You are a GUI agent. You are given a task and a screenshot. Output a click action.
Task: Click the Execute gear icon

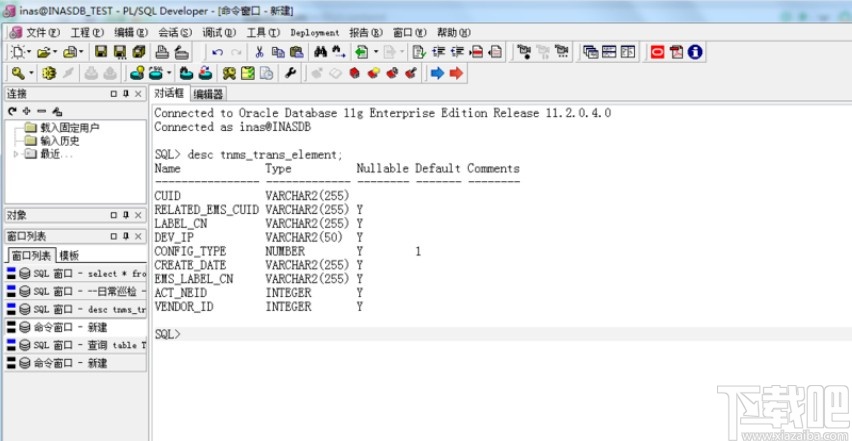click(49, 73)
